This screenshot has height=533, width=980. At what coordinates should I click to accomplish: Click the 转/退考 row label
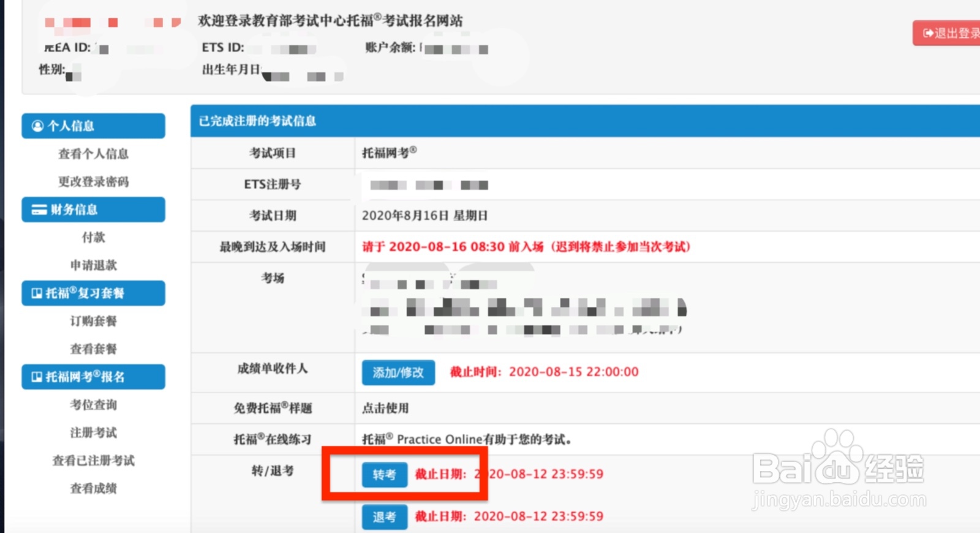(x=273, y=471)
